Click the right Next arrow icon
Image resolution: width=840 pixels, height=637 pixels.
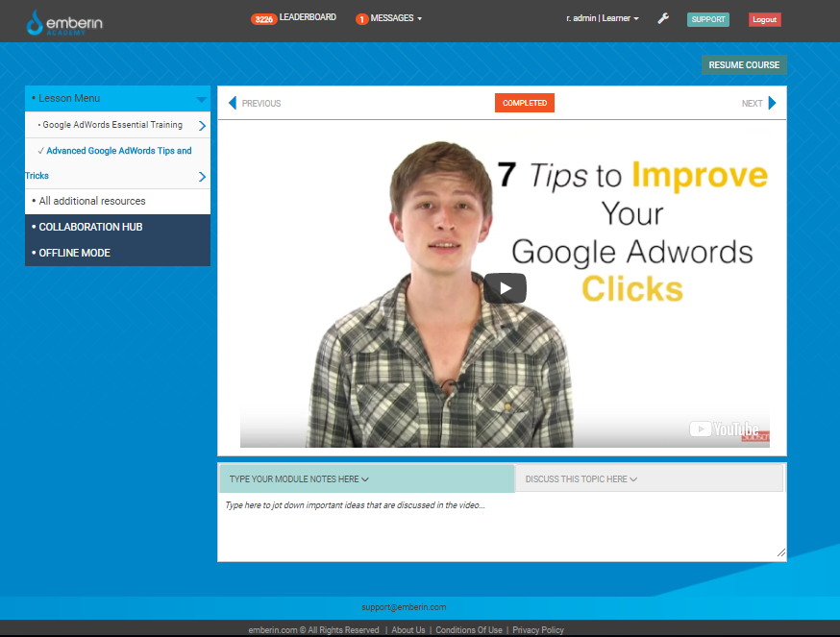click(772, 104)
